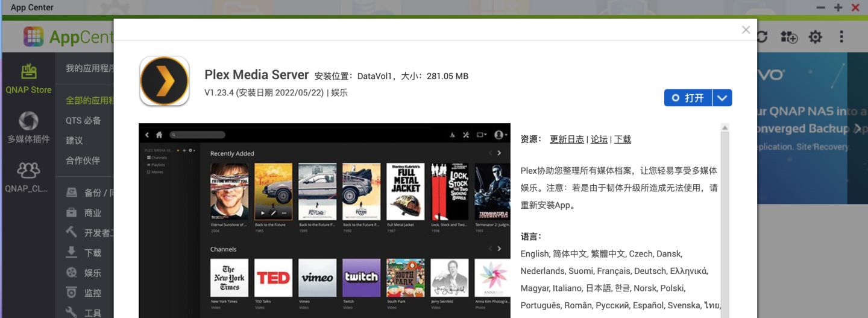Select 多媒体插件 in the sidebar
Viewport: 868px width, 318px height.
(28, 128)
